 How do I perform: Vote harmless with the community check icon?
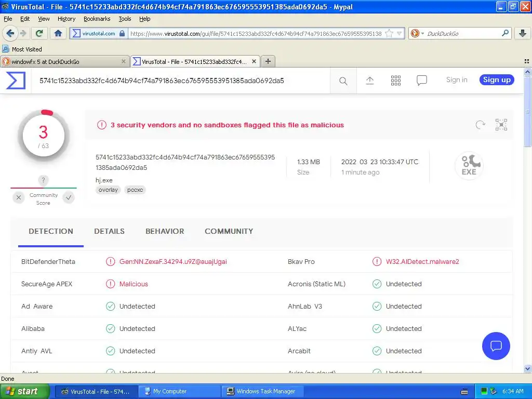point(69,197)
